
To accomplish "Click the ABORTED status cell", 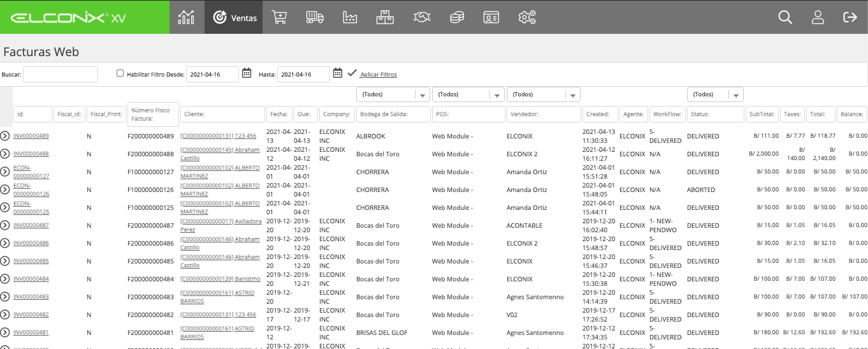I will tap(701, 189).
